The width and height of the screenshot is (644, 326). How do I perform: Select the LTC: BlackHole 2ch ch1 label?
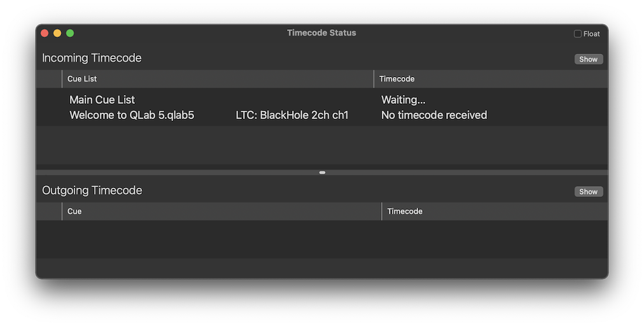[291, 115]
